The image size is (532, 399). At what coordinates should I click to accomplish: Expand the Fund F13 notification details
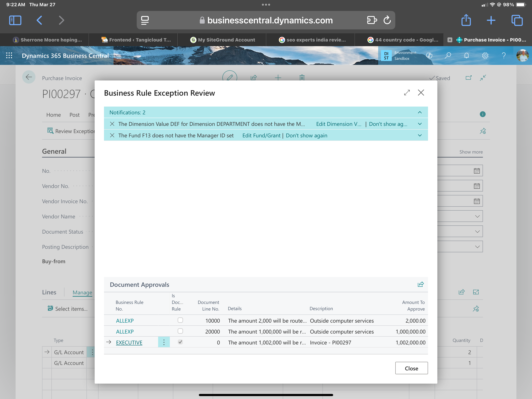(420, 135)
